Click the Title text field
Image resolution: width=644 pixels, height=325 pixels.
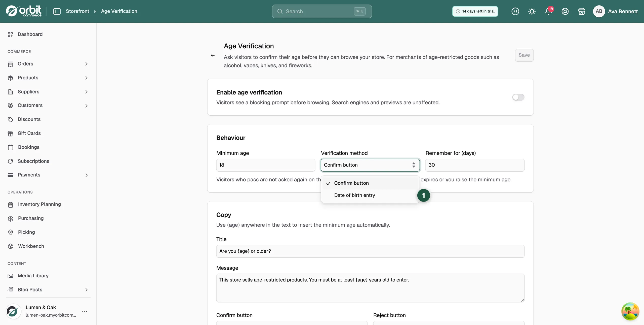(x=370, y=251)
